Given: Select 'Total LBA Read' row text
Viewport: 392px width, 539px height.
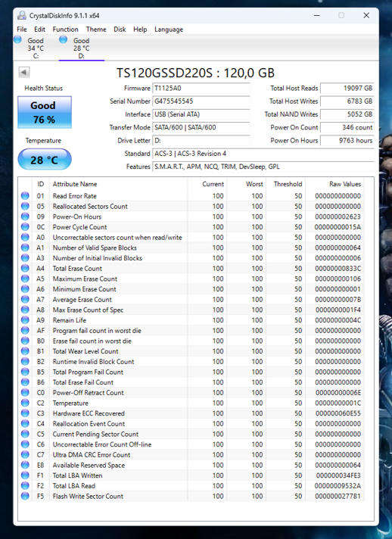Looking at the screenshot, I should click(74, 486).
